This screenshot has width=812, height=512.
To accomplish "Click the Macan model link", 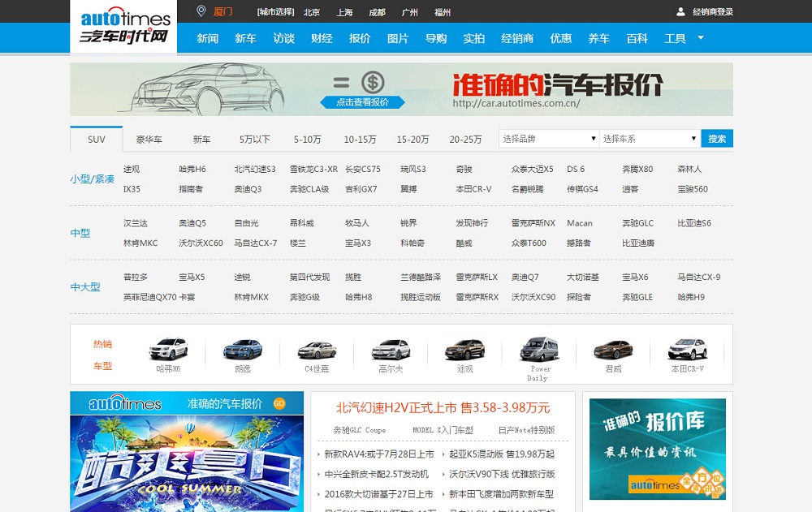I will [x=580, y=223].
